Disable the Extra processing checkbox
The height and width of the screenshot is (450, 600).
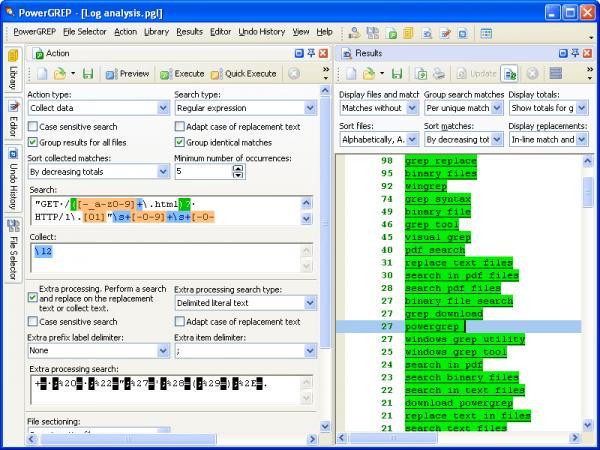coord(33,298)
